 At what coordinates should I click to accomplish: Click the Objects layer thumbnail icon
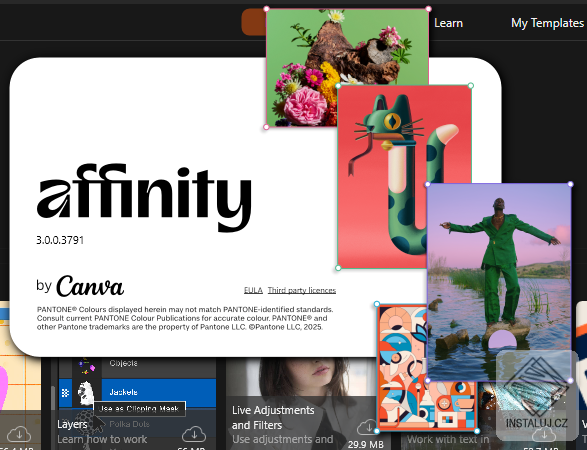coord(86,365)
